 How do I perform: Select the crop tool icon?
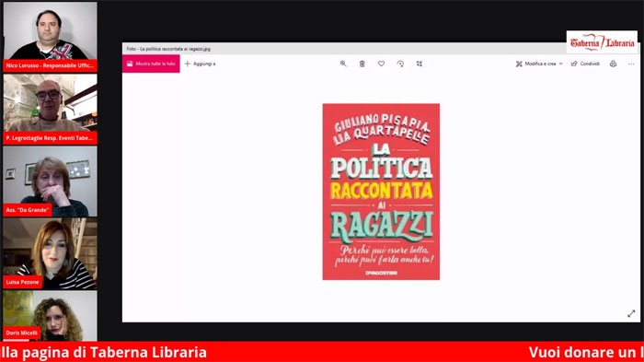click(x=419, y=64)
